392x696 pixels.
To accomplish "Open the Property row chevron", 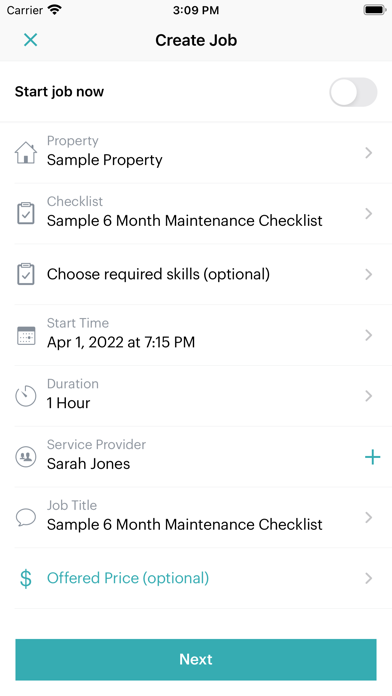I will pyautogui.click(x=368, y=153).
